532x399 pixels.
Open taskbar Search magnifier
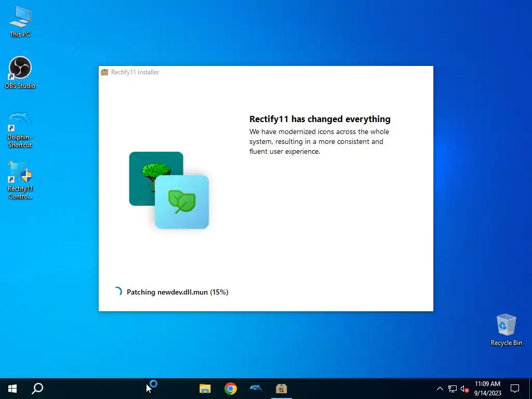[x=37, y=389]
